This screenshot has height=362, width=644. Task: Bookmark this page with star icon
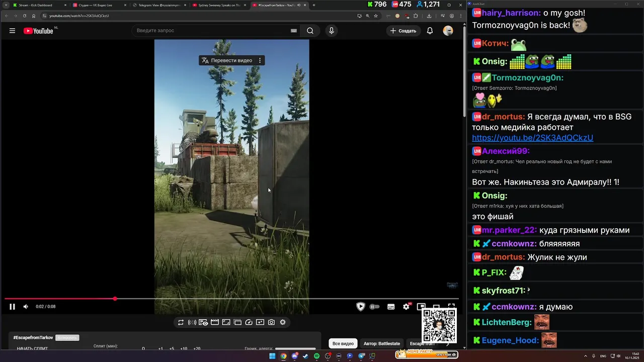point(376,16)
